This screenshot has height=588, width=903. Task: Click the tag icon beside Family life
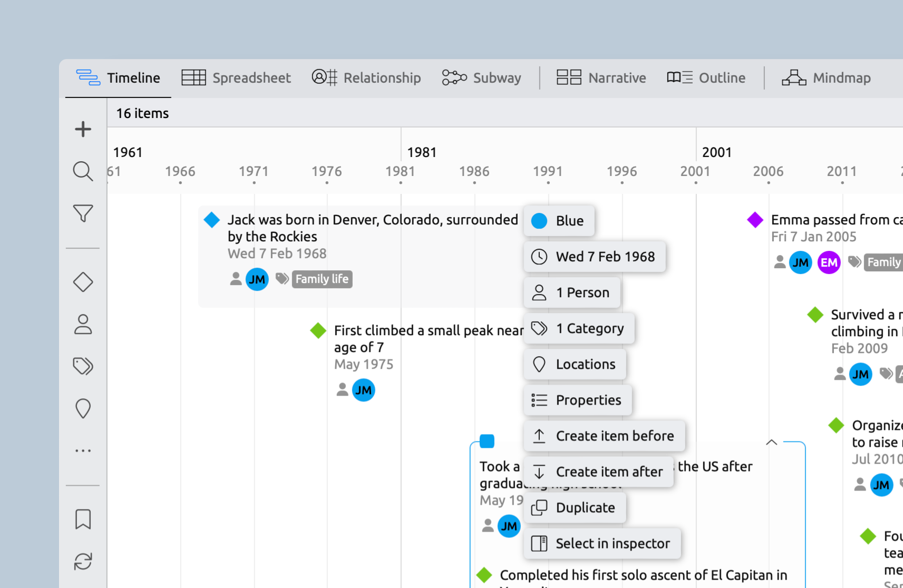tap(282, 279)
